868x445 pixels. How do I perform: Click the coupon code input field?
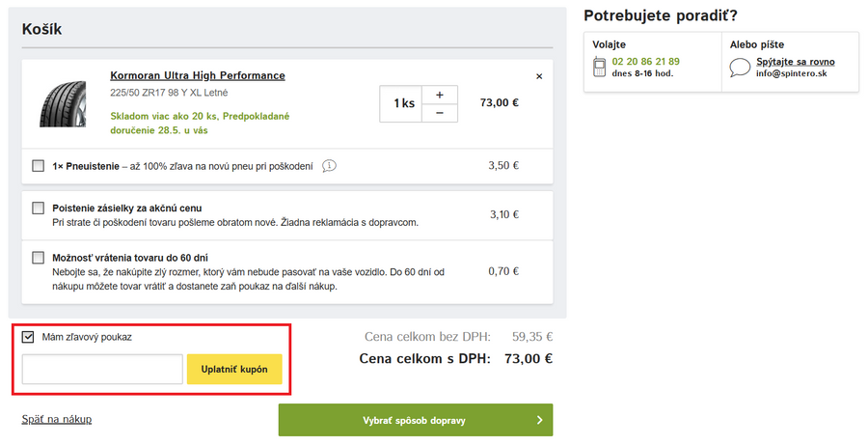point(102,370)
